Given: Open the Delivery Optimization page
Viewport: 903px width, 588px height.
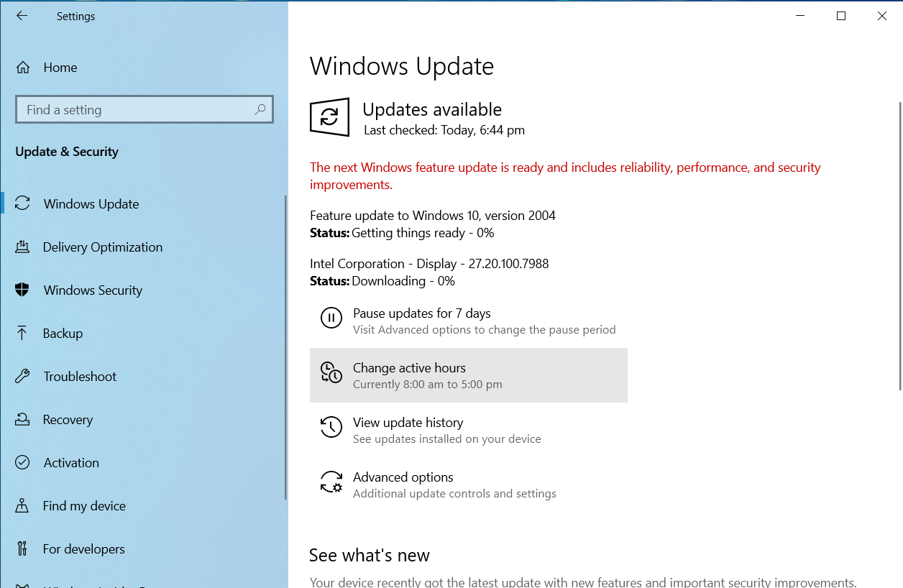Looking at the screenshot, I should [x=103, y=247].
